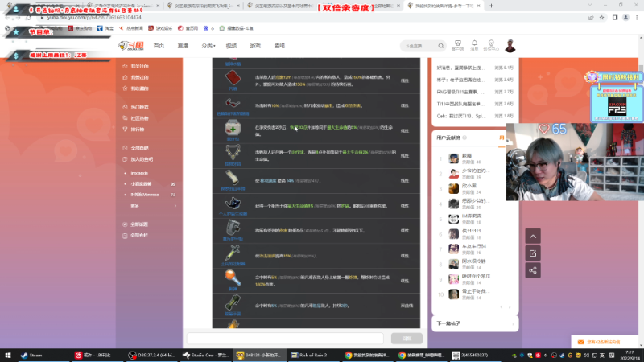
Task: Click the share button on right
Action: click(533, 270)
